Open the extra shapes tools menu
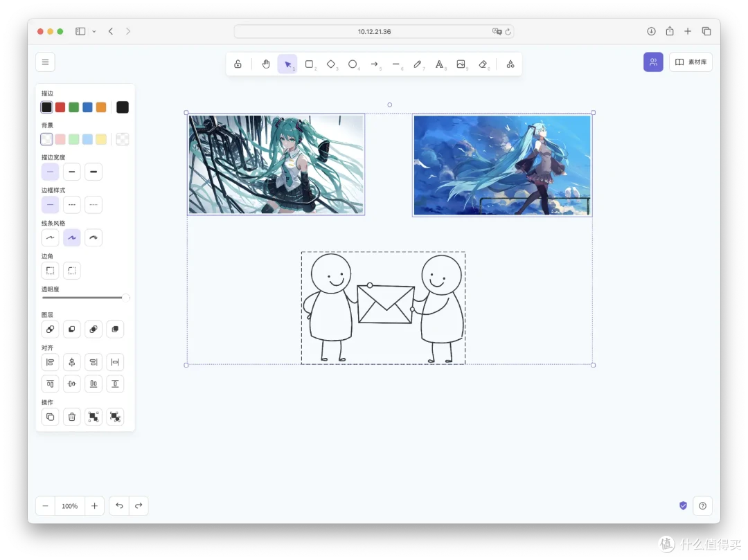 (510, 64)
